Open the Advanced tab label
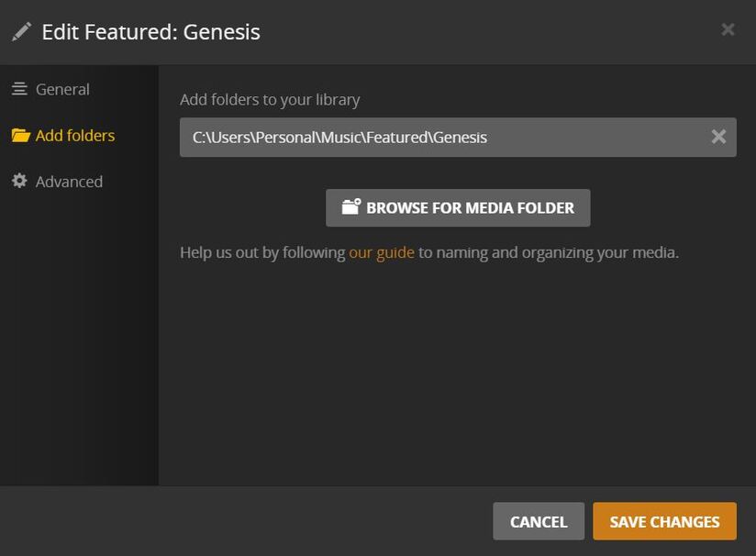This screenshot has height=556, width=756. click(x=69, y=182)
